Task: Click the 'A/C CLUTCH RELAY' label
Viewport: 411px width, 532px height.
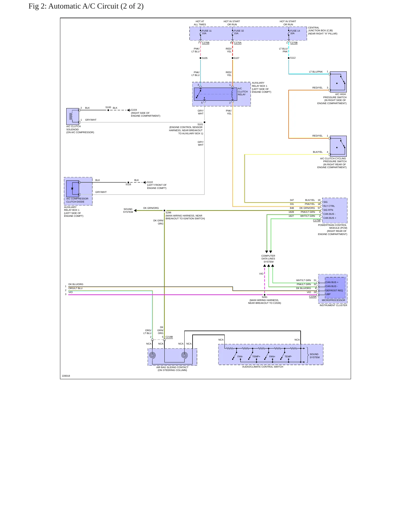Action: [243, 92]
